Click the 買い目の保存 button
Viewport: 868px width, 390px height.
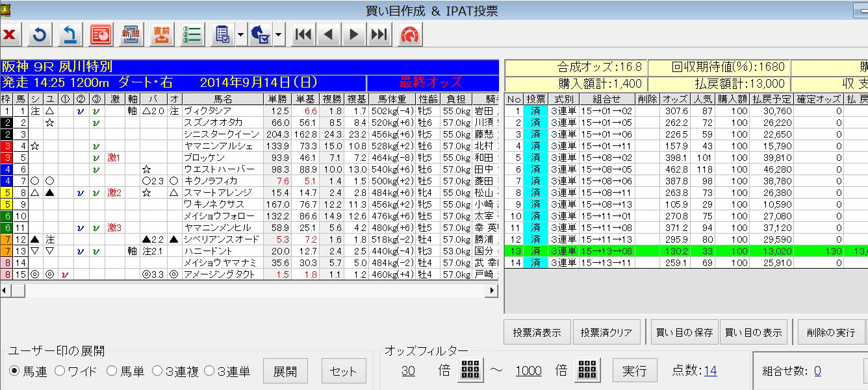(x=685, y=332)
